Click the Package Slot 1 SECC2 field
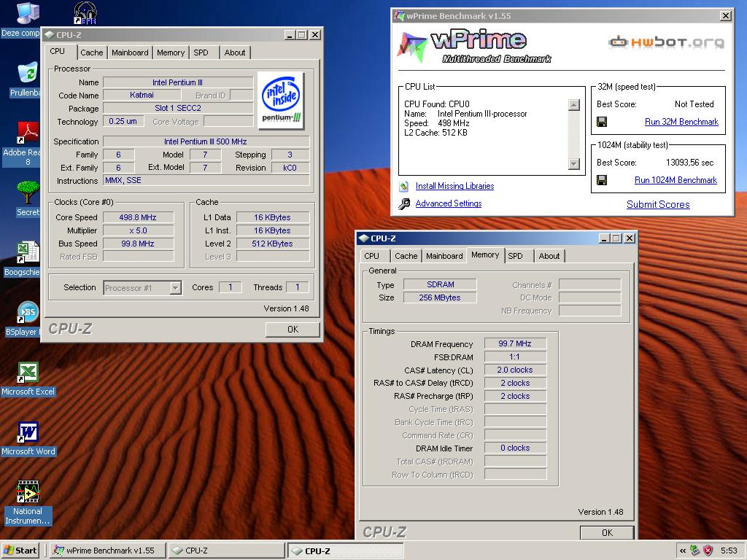The image size is (747, 560). pyautogui.click(x=178, y=108)
